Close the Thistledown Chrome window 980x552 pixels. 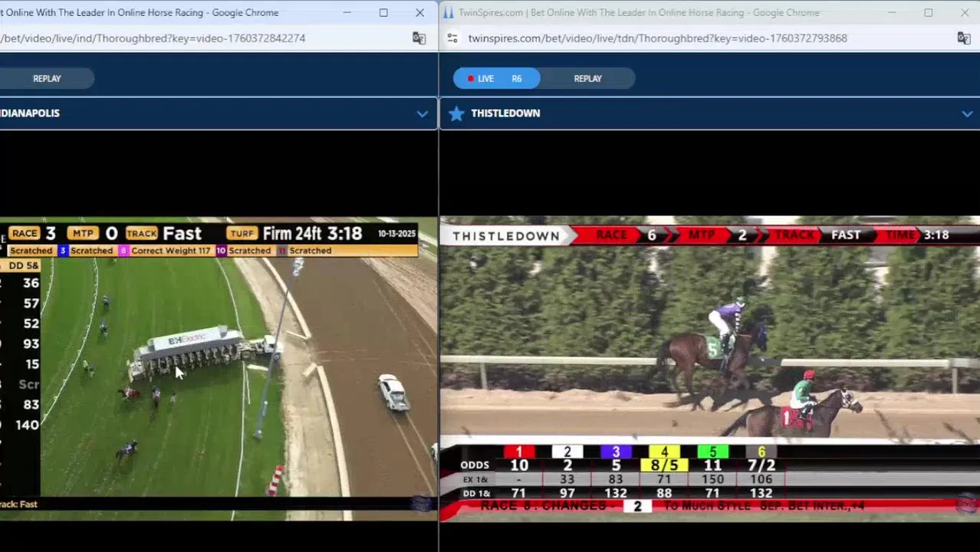(964, 13)
